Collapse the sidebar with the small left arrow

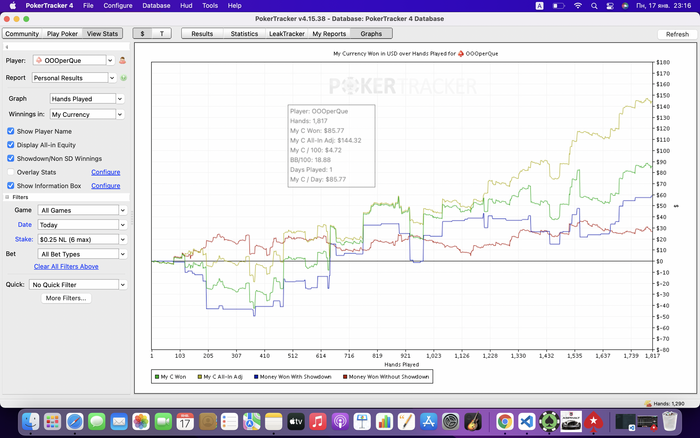tap(7, 47)
